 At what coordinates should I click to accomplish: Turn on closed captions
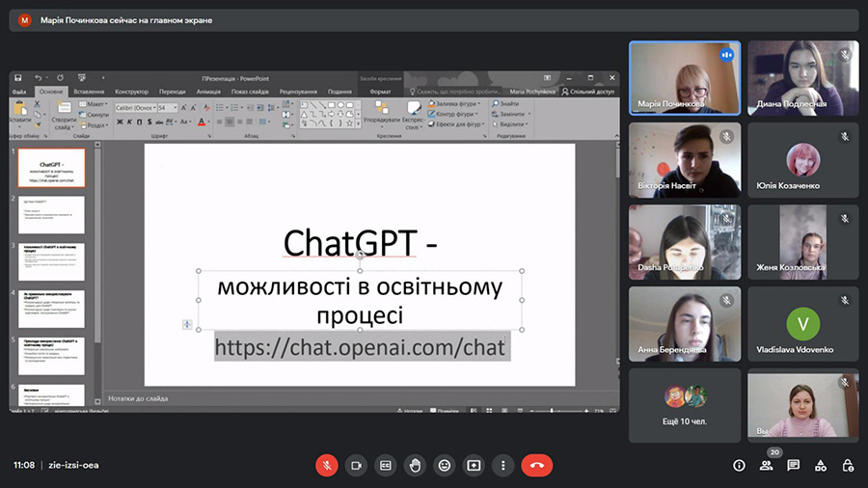click(x=386, y=465)
